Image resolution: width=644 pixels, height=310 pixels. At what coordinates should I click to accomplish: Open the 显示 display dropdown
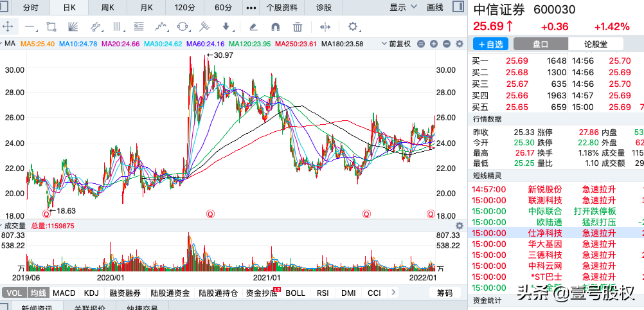403,7
